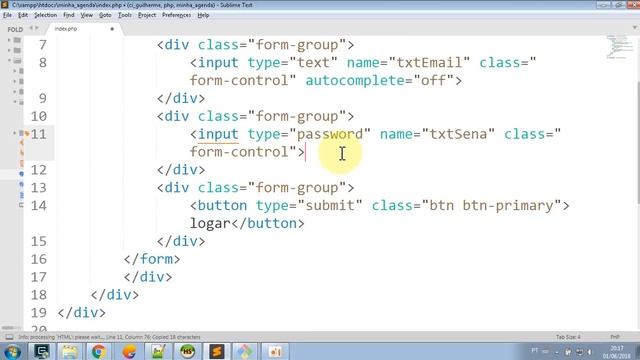
Task: Place cursor in the closing </button> tag
Action: coord(268,224)
